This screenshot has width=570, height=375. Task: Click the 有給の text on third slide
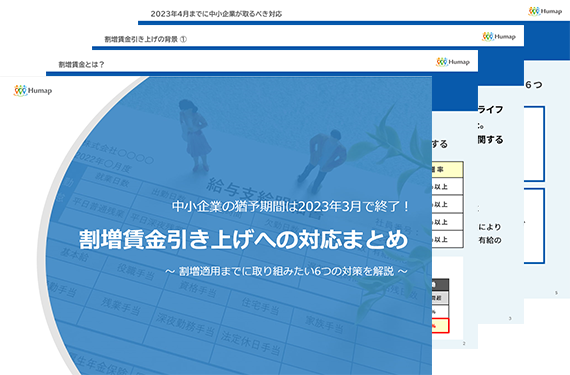coord(490,240)
